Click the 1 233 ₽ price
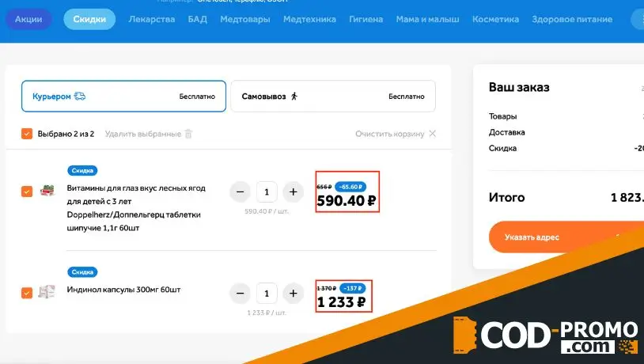This screenshot has width=644, height=364. click(x=341, y=302)
